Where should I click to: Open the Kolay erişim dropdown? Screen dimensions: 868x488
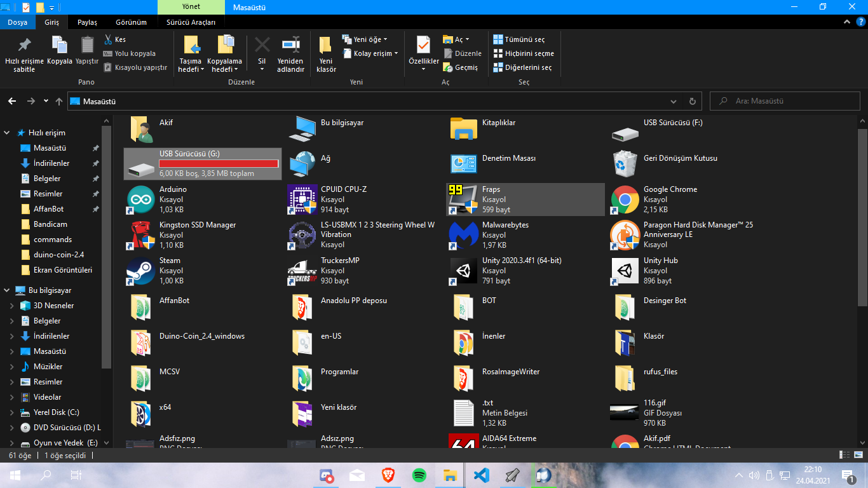[371, 53]
